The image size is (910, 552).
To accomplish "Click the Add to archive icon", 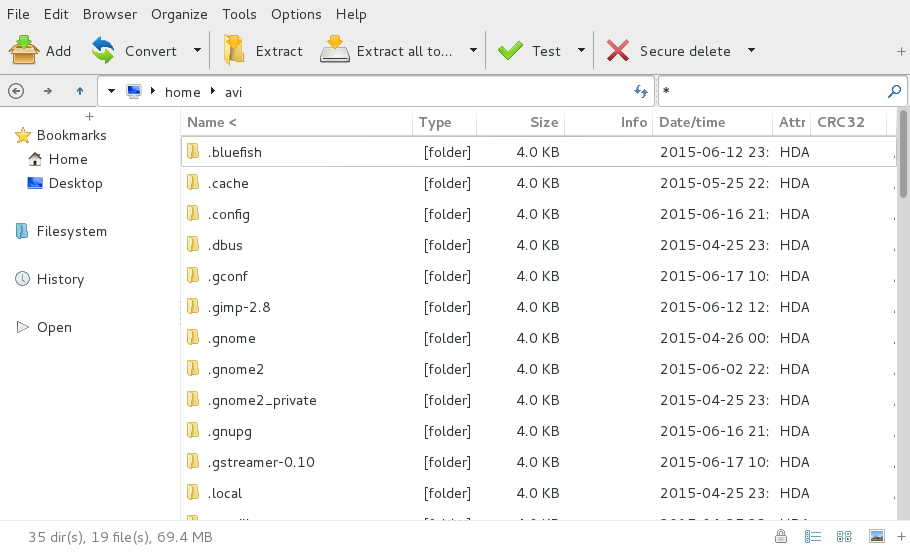I will [24, 50].
